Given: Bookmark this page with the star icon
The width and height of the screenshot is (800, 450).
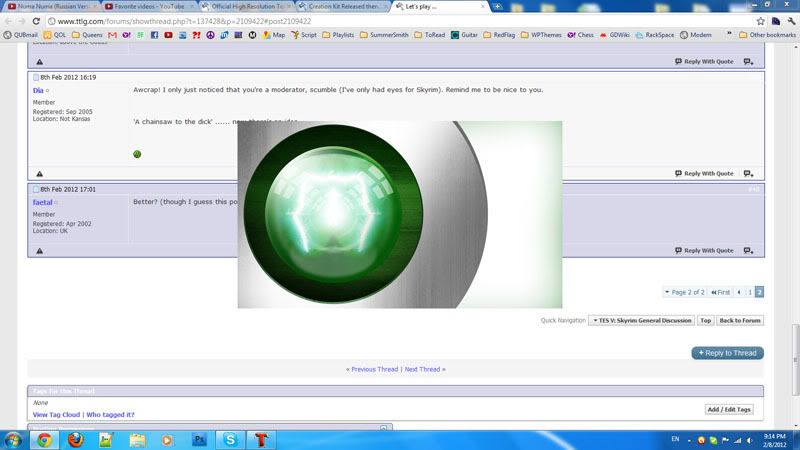Looking at the screenshot, I should click(x=761, y=21).
